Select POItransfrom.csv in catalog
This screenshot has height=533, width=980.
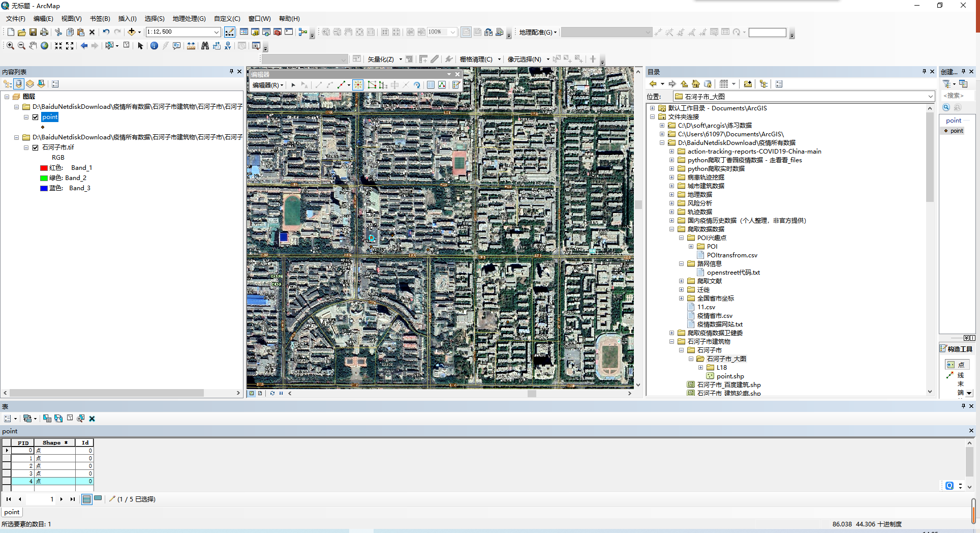[732, 255]
